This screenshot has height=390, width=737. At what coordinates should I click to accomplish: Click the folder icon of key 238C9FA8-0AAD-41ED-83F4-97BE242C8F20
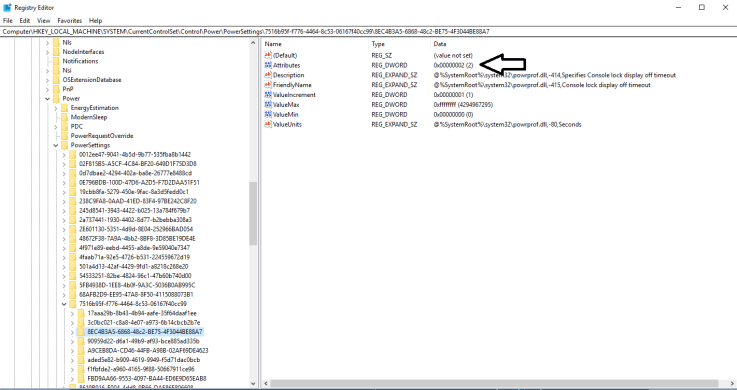click(72, 201)
